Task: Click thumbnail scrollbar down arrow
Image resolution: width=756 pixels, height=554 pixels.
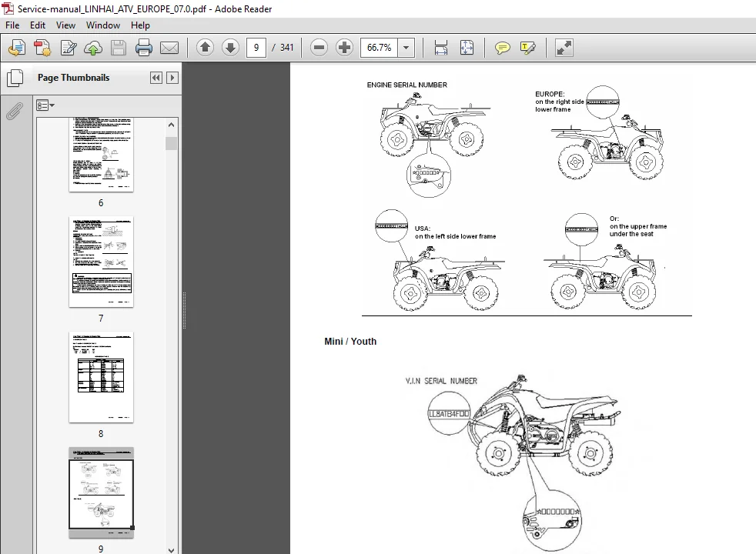Action: click(171, 549)
